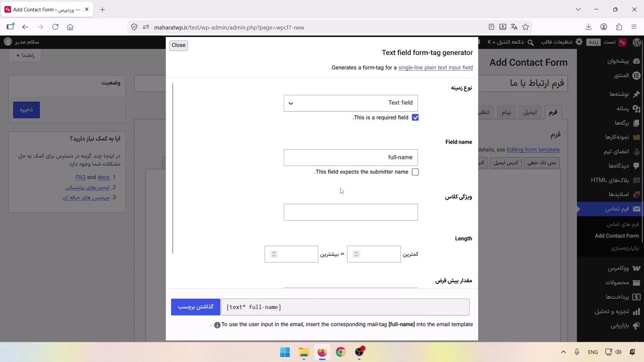Show hidden system tray icons chevron
The width and height of the screenshot is (644, 362).
[563, 352]
